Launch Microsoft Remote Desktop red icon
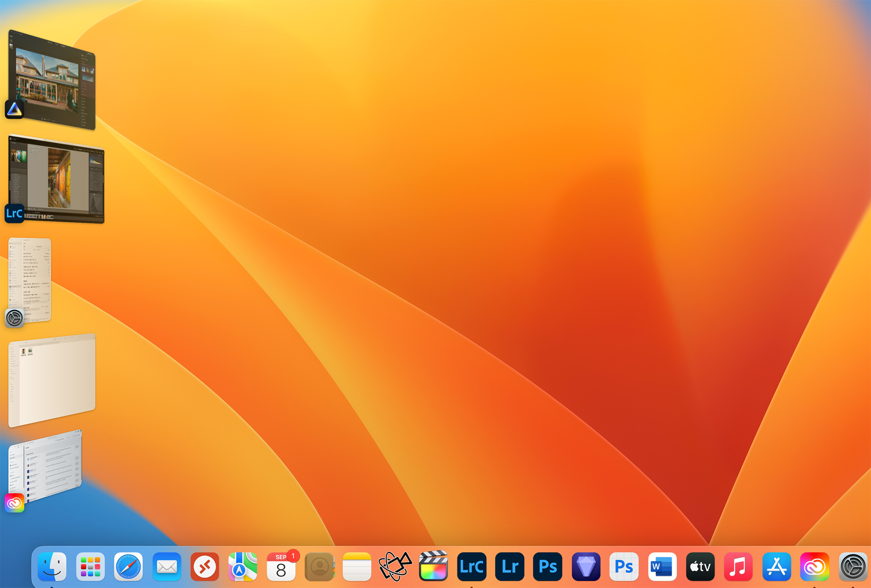 pos(205,566)
